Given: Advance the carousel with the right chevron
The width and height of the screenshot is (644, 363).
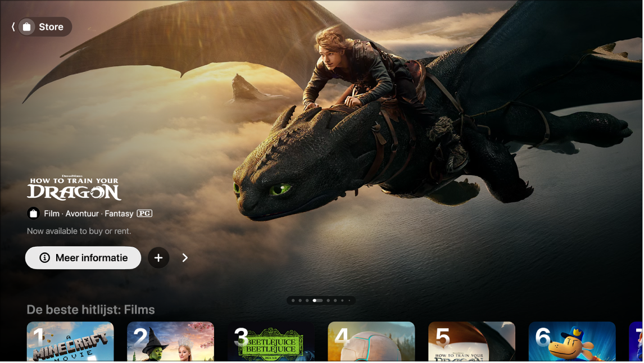Looking at the screenshot, I should click(185, 258).
